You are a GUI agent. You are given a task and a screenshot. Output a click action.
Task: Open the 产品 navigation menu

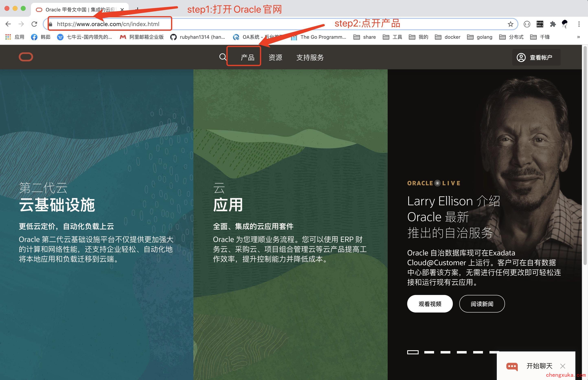247,57
